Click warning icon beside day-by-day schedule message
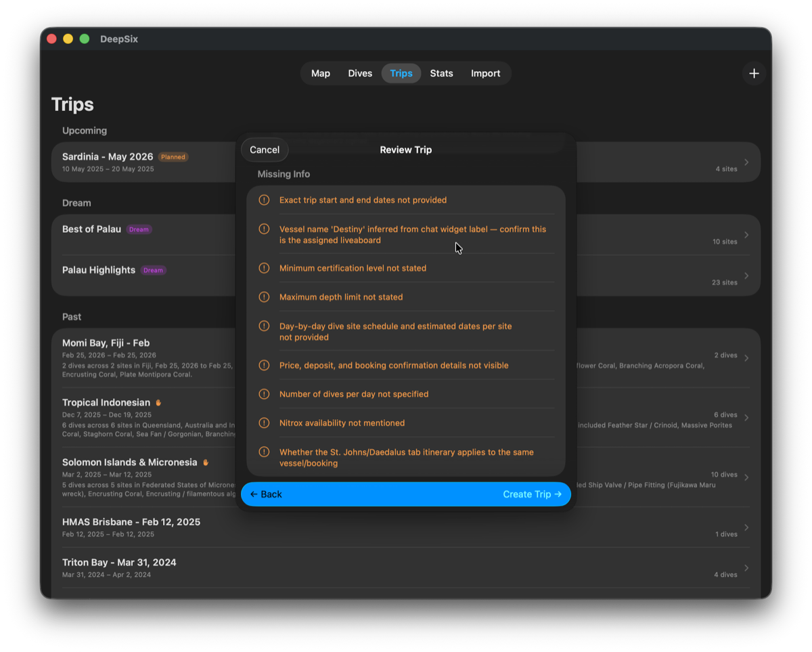 (x=265, y=326)
